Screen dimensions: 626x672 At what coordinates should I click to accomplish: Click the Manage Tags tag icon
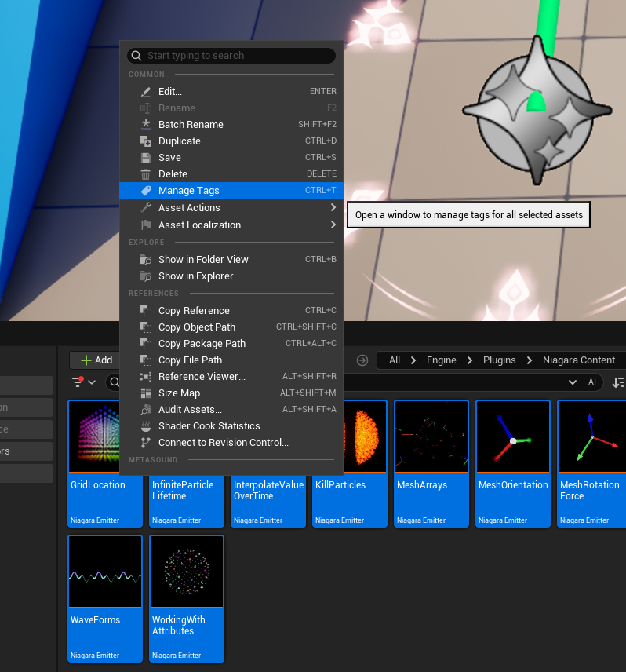click(x=146, y=191)
